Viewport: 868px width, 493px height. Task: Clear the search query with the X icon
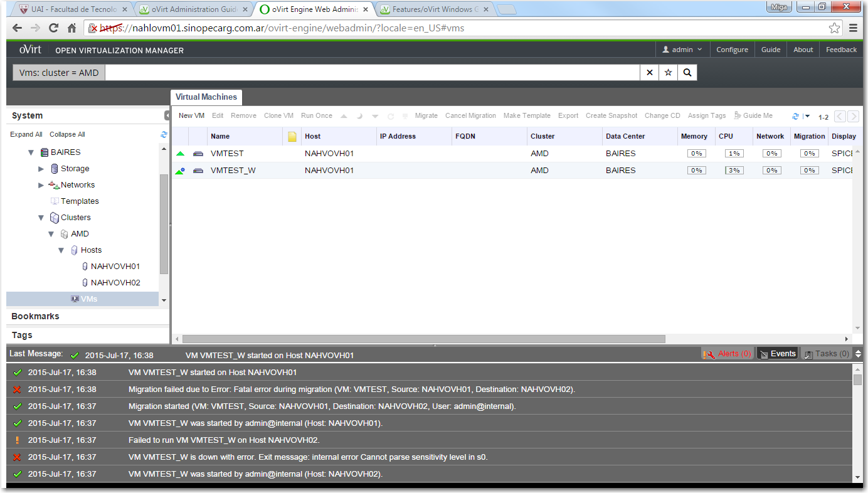(x=649, y=73)
